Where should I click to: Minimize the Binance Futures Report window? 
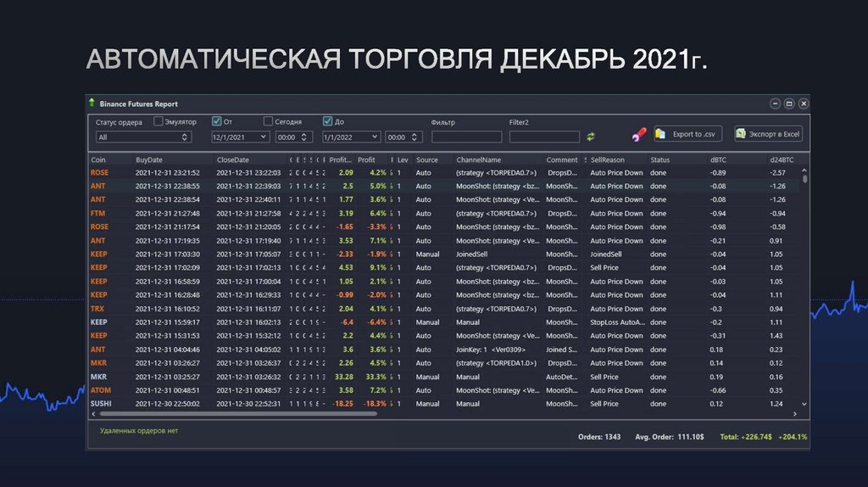point(775,104)
